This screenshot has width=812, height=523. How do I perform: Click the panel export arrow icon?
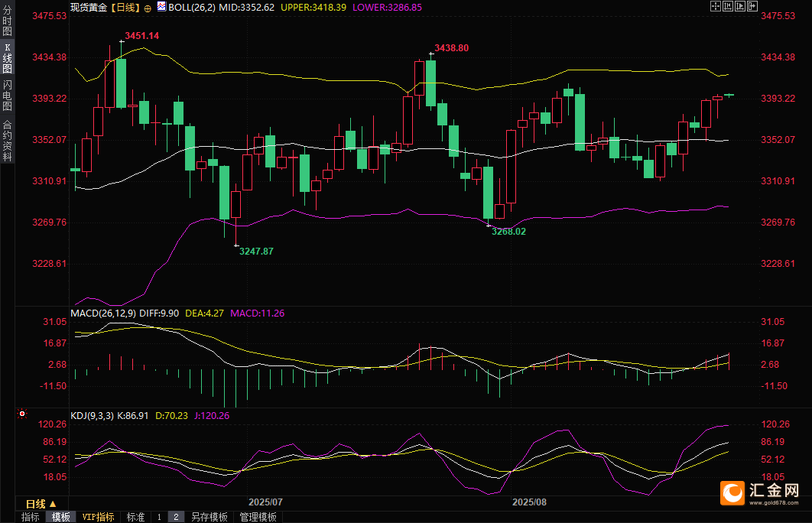pyautogui.click(x=752, y=6)
